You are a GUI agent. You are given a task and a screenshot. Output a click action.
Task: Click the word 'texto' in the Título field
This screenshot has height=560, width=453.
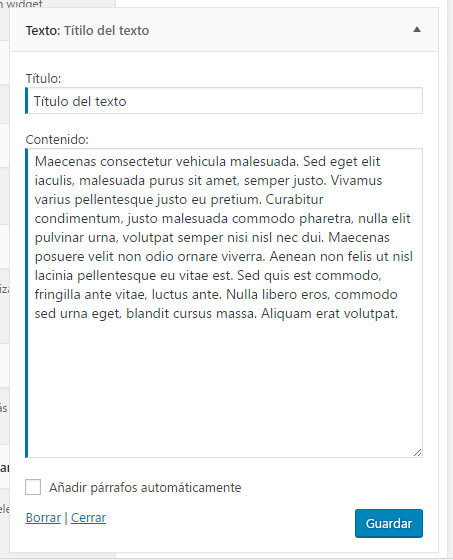coord(110,101)
